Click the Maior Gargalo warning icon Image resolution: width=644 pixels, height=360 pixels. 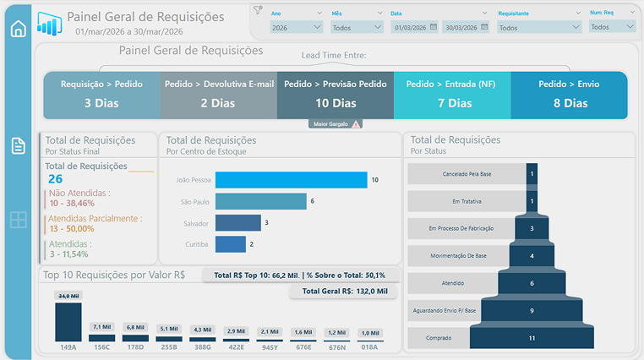point(356,124)
